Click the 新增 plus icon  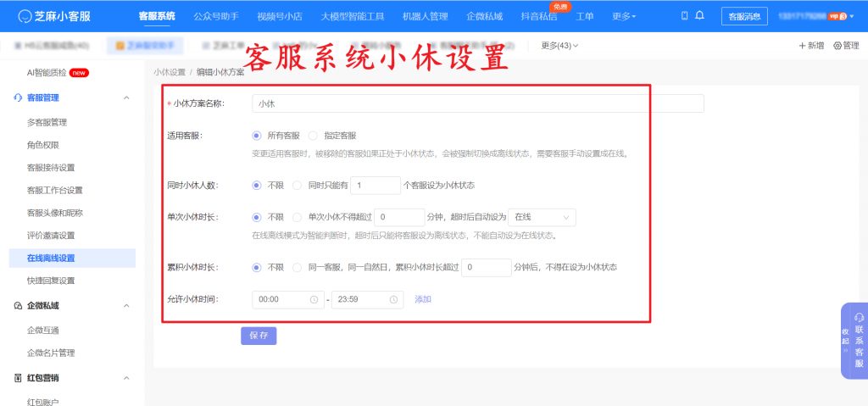[802, 46]
